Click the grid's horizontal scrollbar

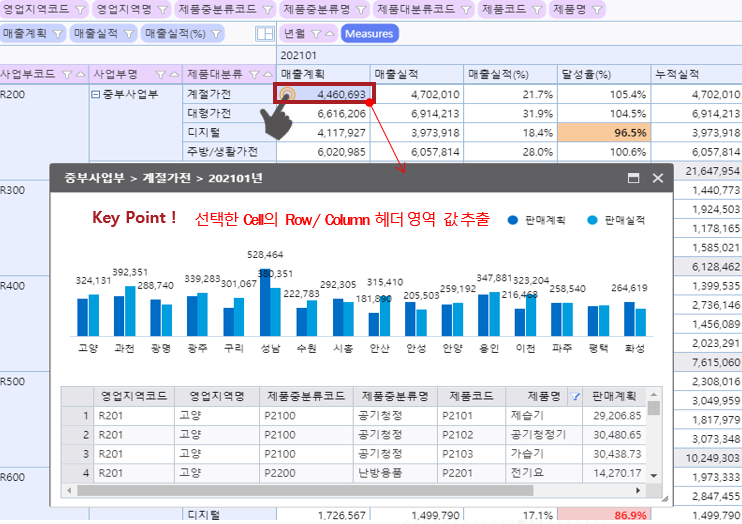click(300, 490)
